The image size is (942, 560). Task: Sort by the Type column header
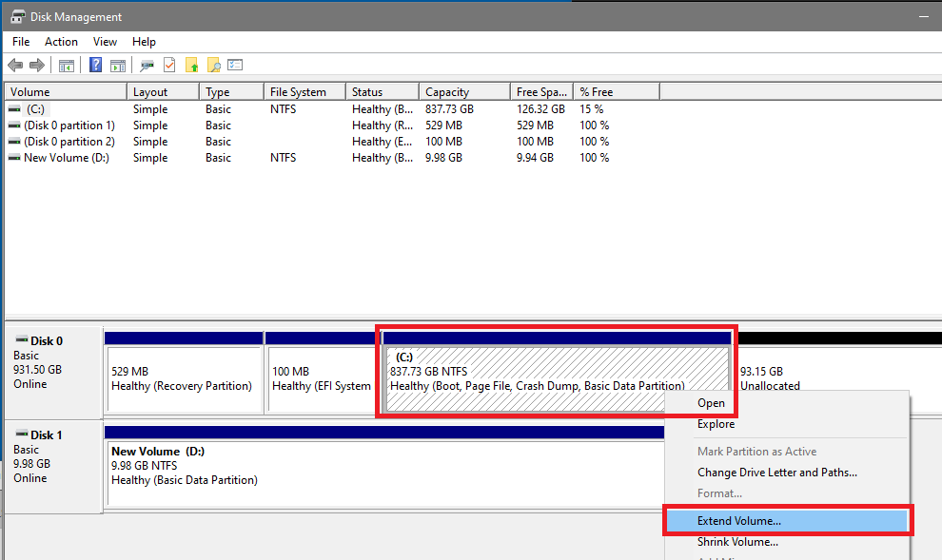tap(231, 92)
